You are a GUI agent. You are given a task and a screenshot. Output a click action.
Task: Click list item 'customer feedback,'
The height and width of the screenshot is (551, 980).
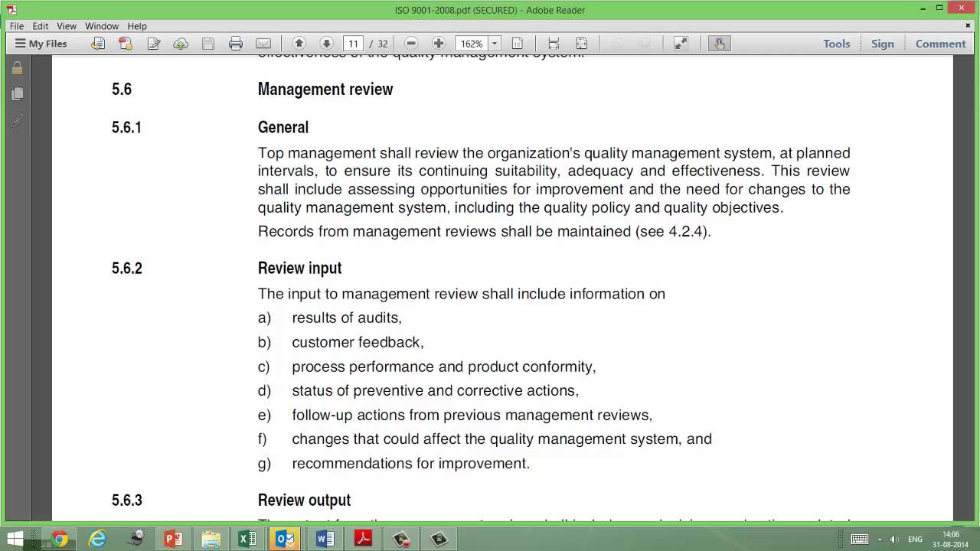(x=358, y=342)
